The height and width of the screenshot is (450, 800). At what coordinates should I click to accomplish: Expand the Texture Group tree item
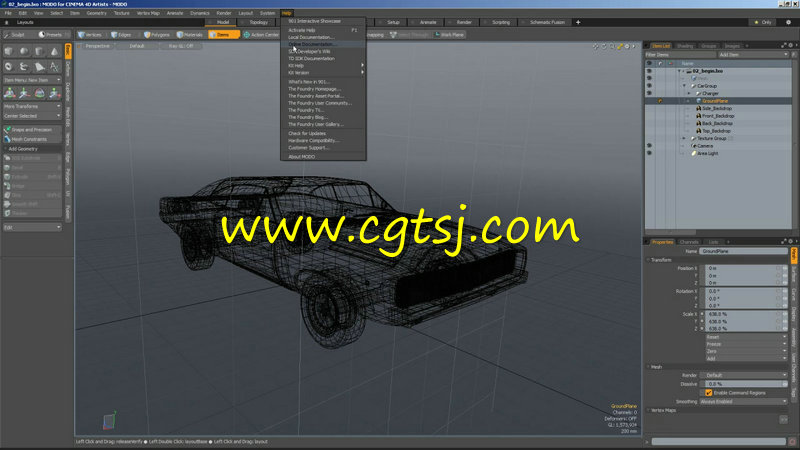[x=684, y=138]
